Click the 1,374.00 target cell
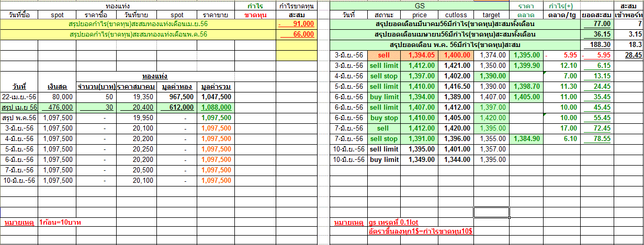The height and width of the screenshot is (245, 644). click(491, 55)
